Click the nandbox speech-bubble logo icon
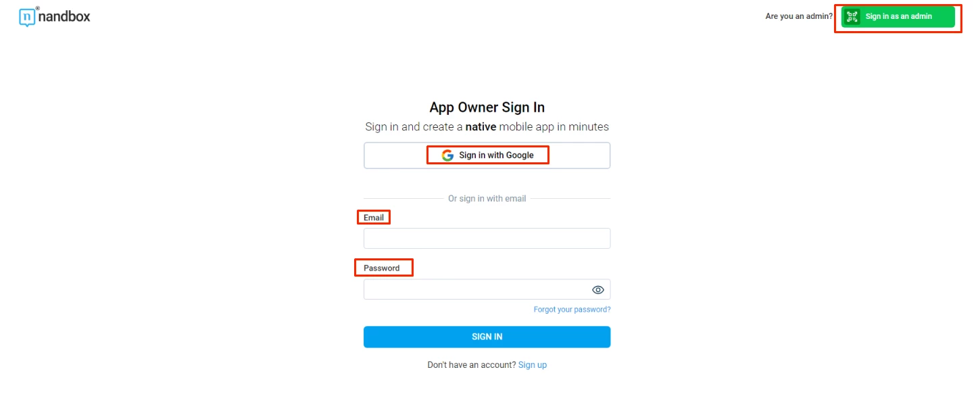 tap(27, 18)
